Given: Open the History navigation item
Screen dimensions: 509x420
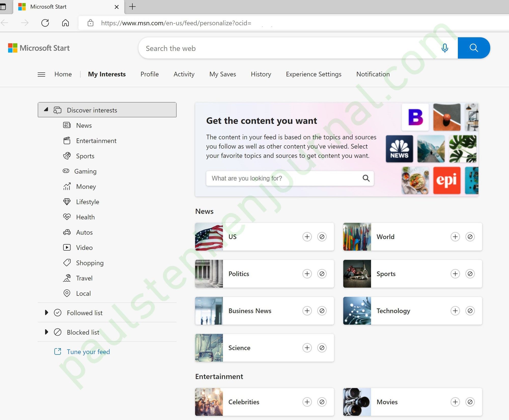Looking at the screenshot, I should [x=261, y=74].
